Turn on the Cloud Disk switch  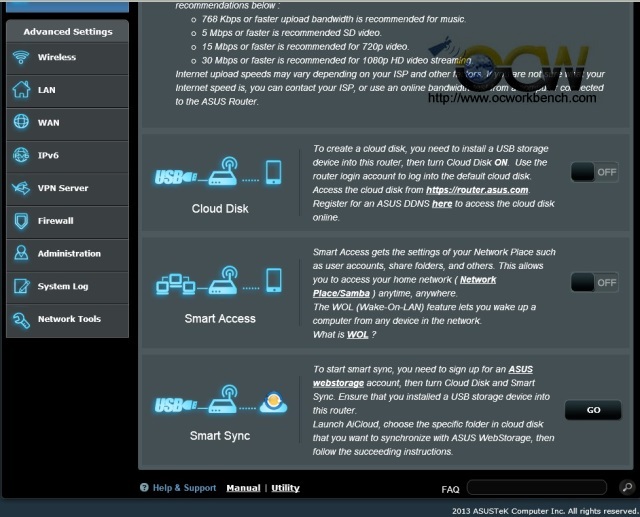click(x=594, y=172)
